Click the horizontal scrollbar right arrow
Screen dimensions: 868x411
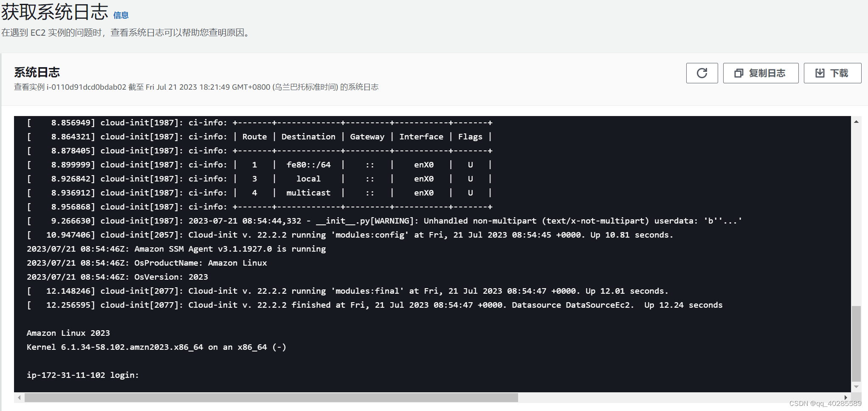pos(846,397)
